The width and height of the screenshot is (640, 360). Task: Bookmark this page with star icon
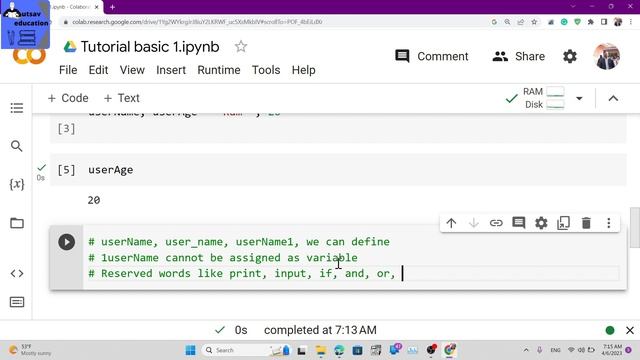click(x=534, y=22)
